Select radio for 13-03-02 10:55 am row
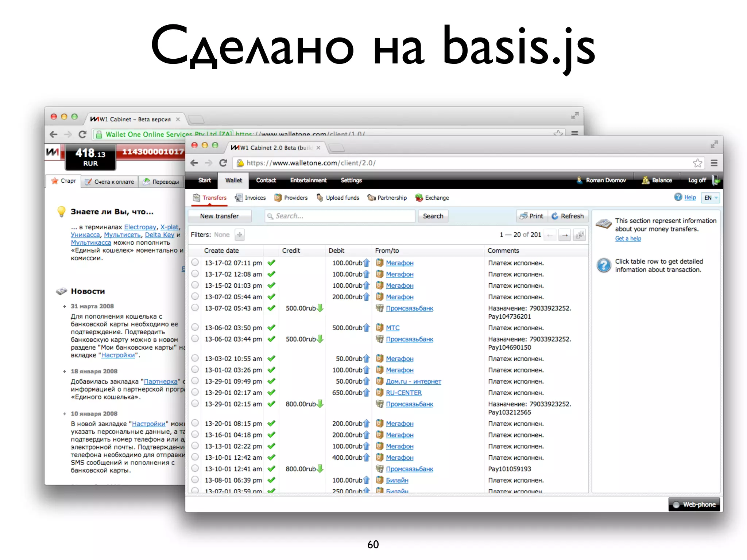 195,358
